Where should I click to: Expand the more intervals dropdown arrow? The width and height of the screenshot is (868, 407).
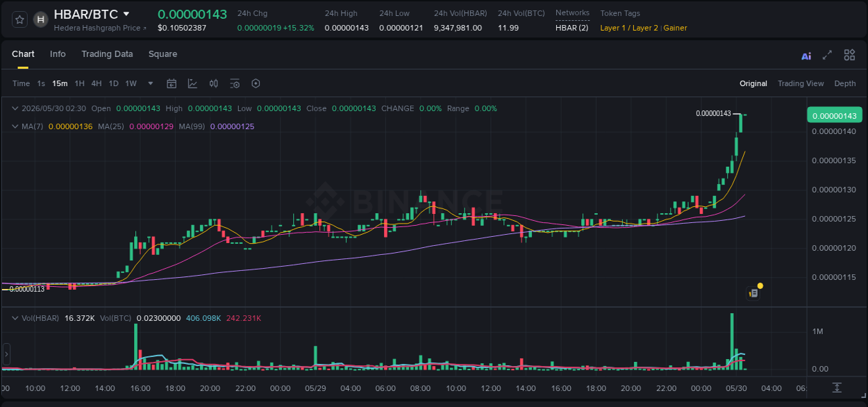(151, 83)
